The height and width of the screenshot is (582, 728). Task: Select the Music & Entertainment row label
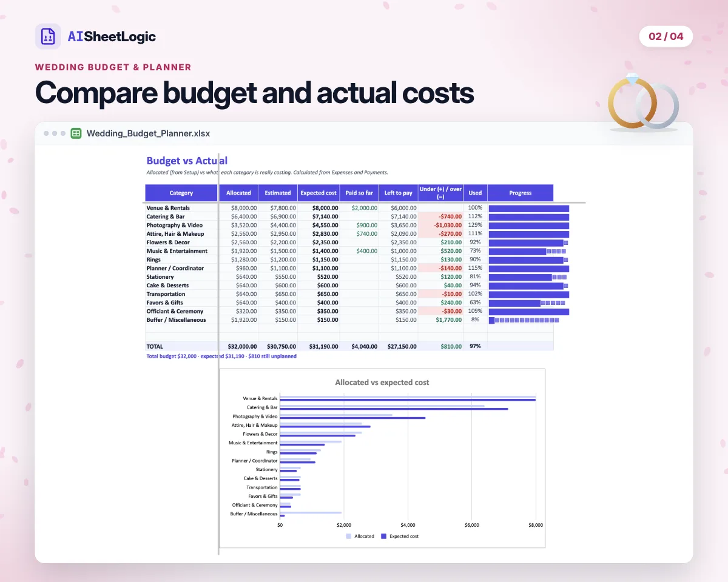tap(177, 251)
